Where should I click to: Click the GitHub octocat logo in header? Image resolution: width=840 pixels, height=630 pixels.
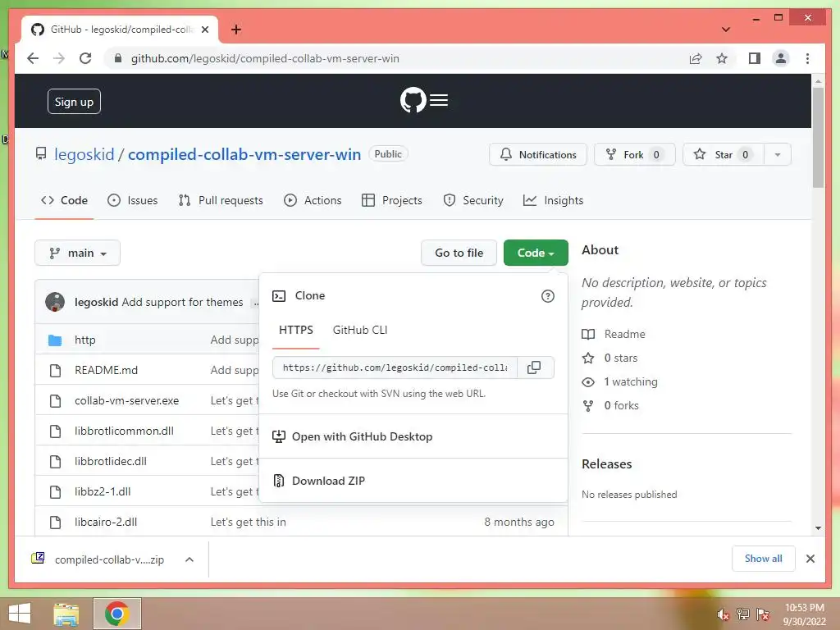pos(413,100)
